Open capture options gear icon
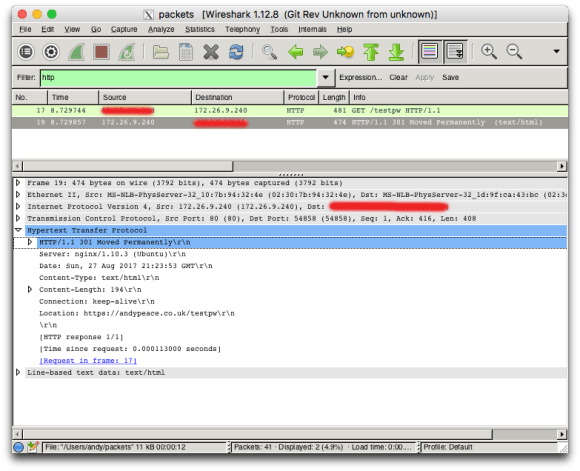This screenshot has width=580, height=471. [x=51, y=51]
